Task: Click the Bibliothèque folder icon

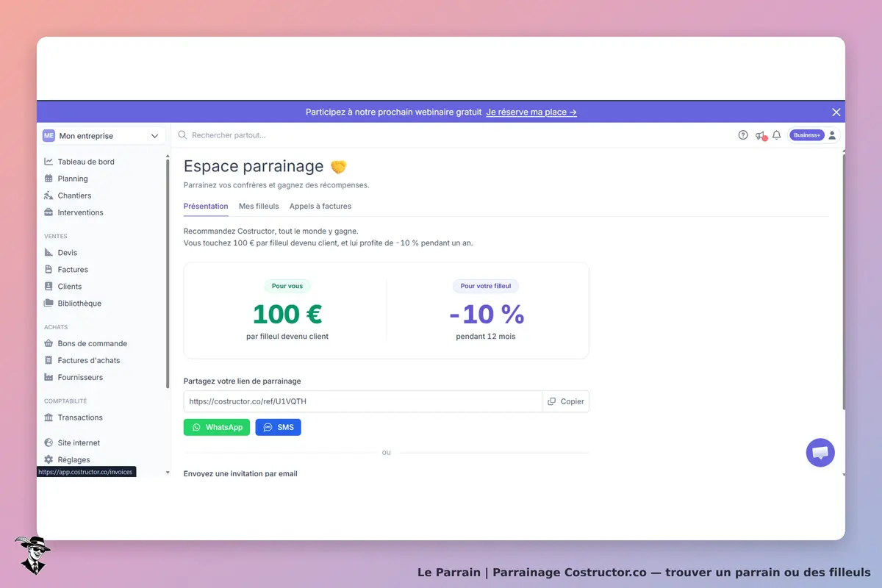Action: pos(49,304)
